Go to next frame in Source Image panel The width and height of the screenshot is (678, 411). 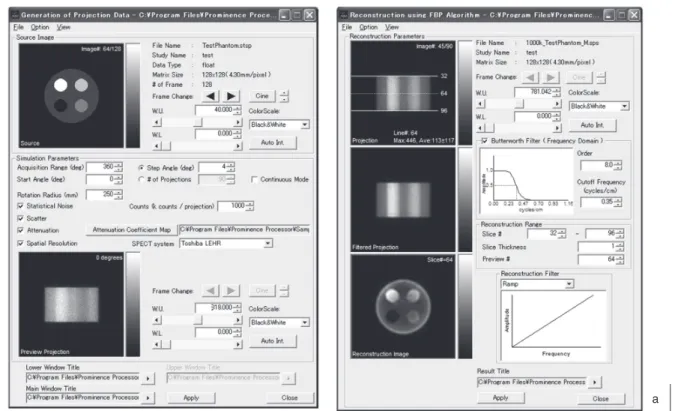click(231, 96)
